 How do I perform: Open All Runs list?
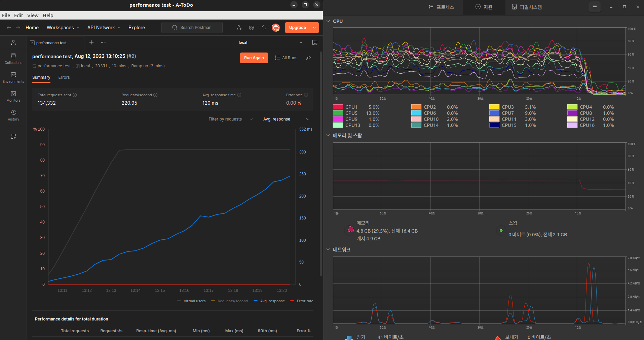(286, 58)
